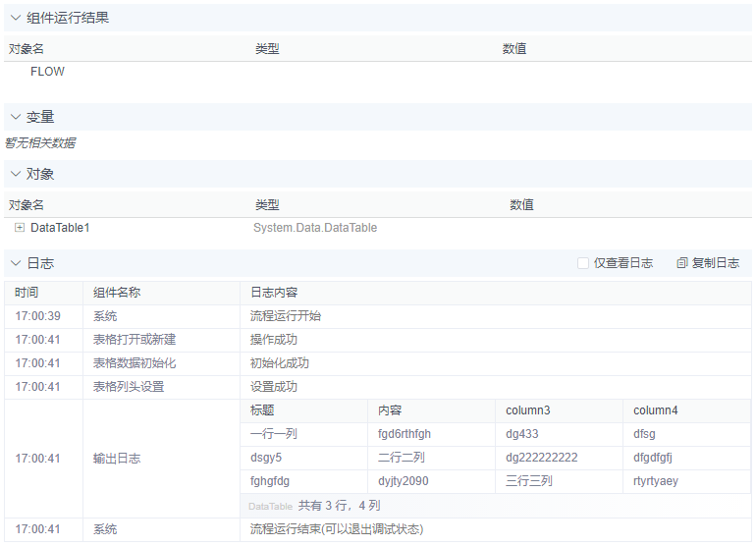Select the 操作成功 log message
Image resolution: width=756 pixels, height=546 pixels.
click(273, 340)
